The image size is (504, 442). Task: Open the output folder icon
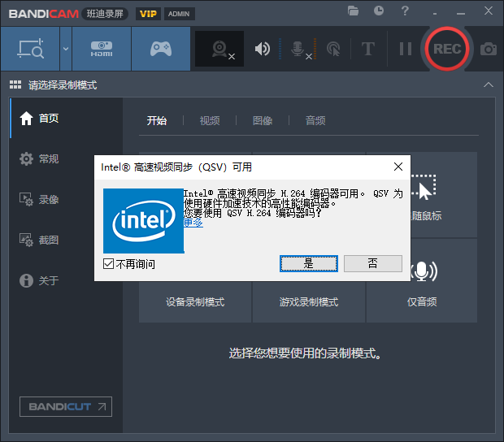353,11
